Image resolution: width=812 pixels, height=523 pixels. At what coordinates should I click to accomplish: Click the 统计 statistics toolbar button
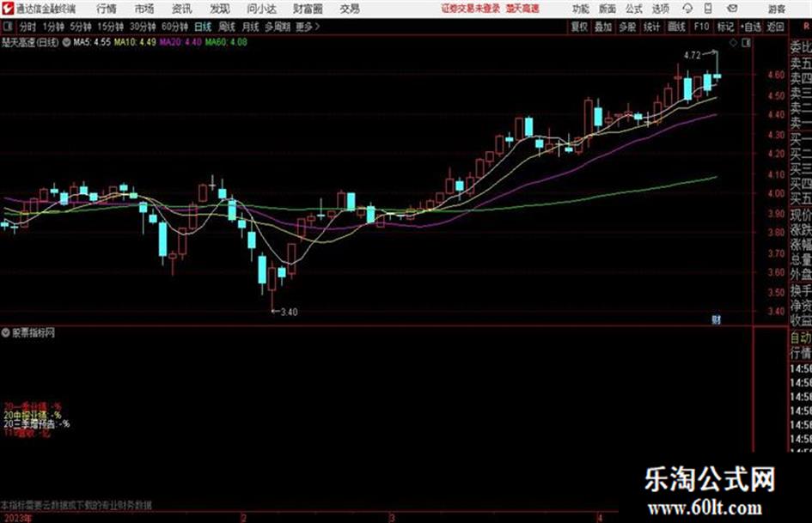pos(652,27)
